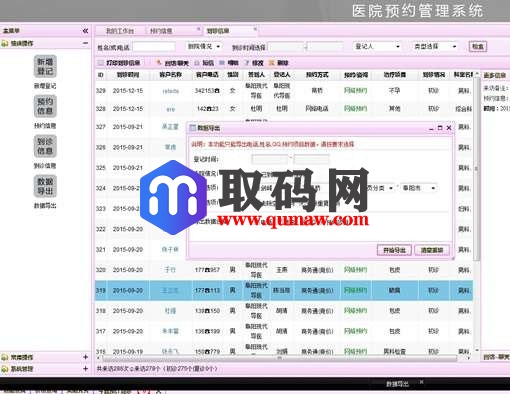Click the 登记时间 end date field in dialog
Viewport: 510px width, 394px height.
(x=311, y=159)
